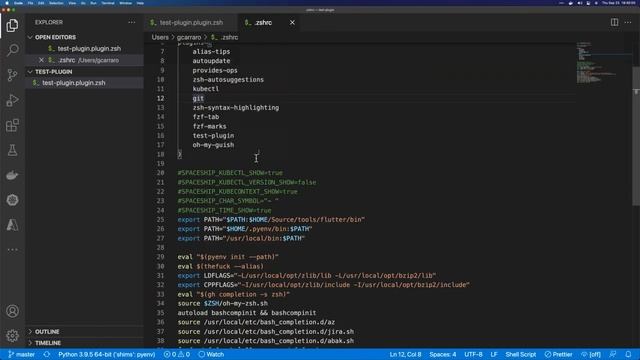Open test-plugin.plugin.zsh under Open Editors
Screen dimensions: 640x360
coord(89,49)
